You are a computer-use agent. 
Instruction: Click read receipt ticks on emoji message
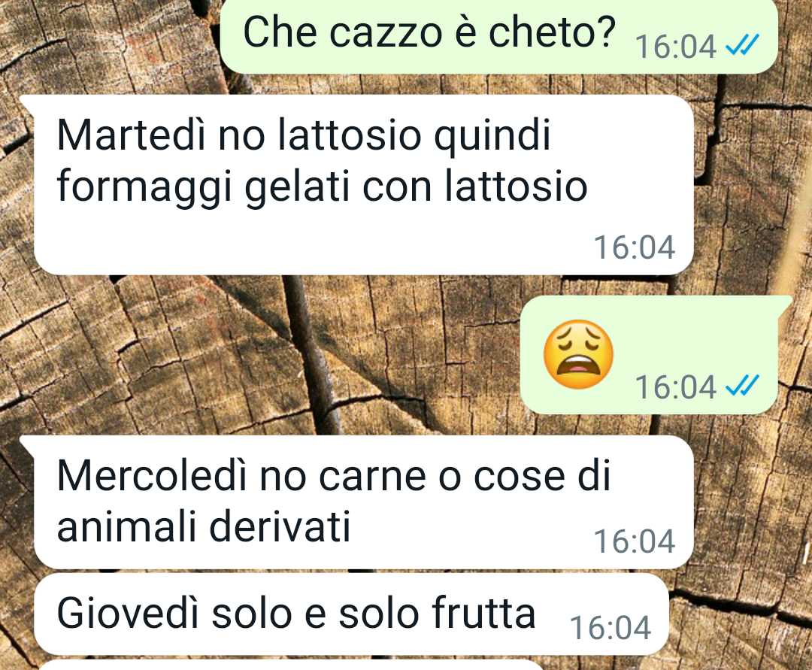click(x=742, y=385)
